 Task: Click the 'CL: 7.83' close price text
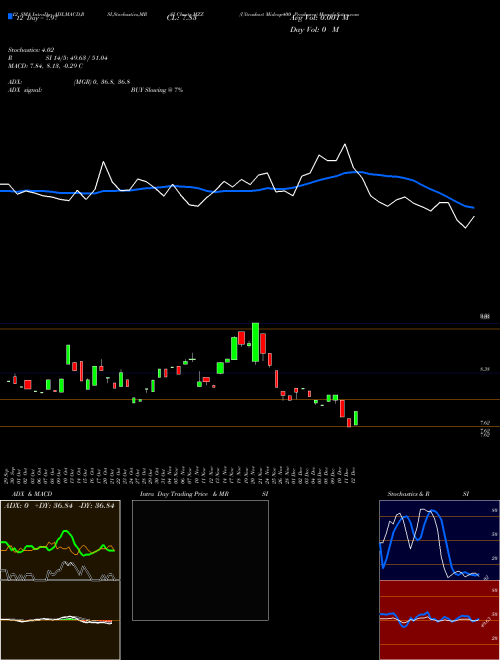(182, 18)
